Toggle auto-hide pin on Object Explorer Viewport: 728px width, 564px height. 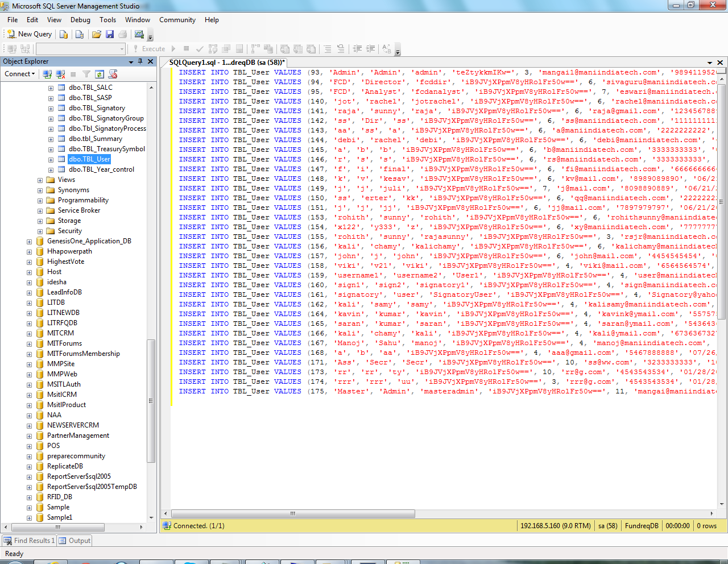[x=140, y=61]
